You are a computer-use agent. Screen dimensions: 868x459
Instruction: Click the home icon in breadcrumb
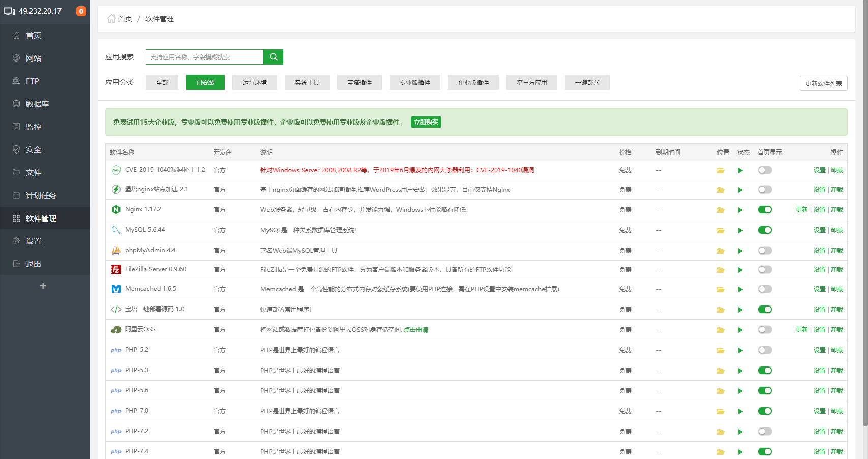pyautogui.click(x=111, y=19)
